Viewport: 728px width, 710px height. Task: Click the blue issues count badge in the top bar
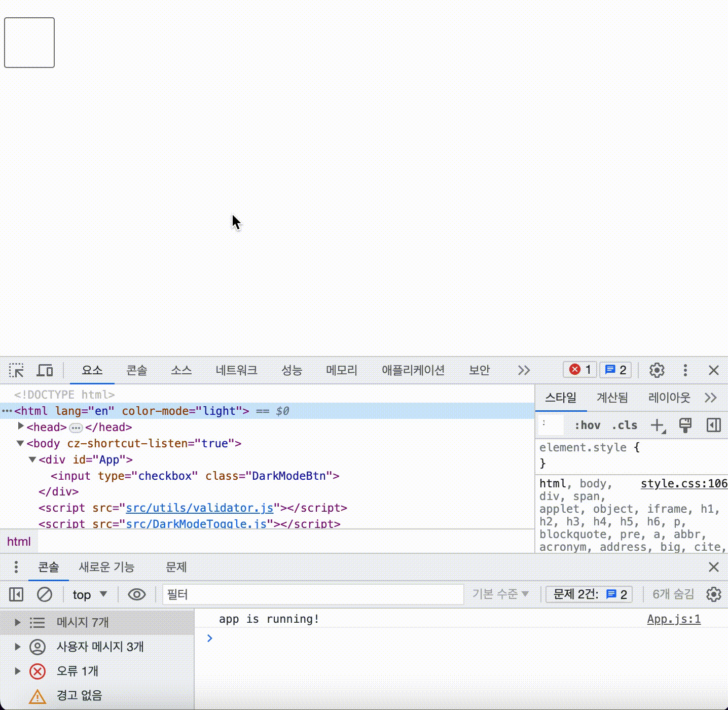616,370
